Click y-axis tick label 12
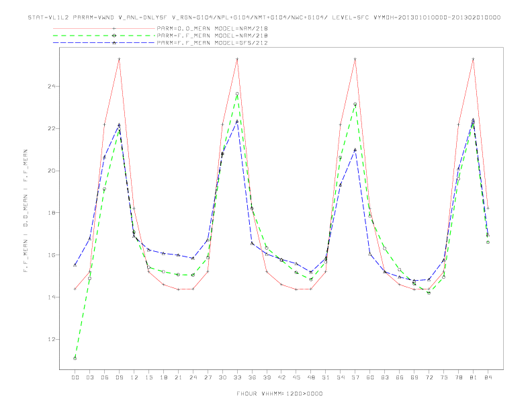 [51, 339]
